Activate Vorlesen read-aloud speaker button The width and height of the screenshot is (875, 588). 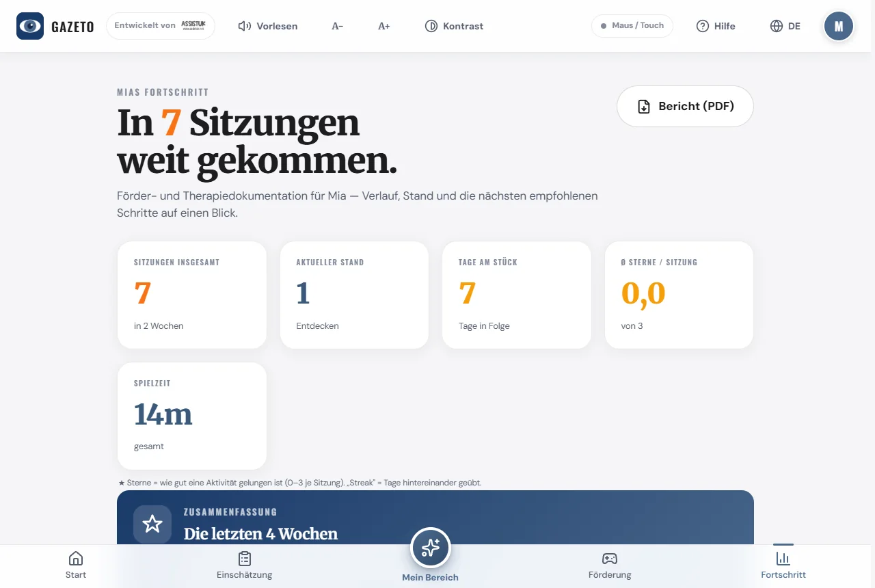268,26
